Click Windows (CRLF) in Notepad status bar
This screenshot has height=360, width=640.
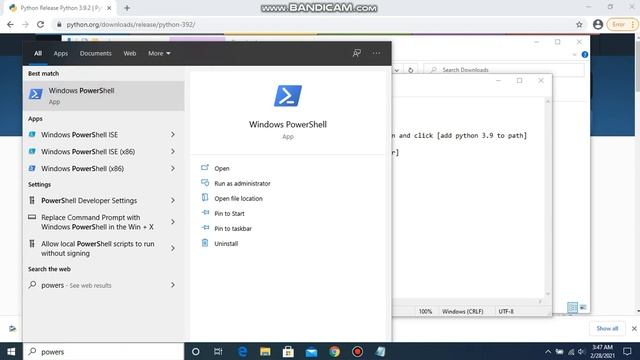point(462,311)
